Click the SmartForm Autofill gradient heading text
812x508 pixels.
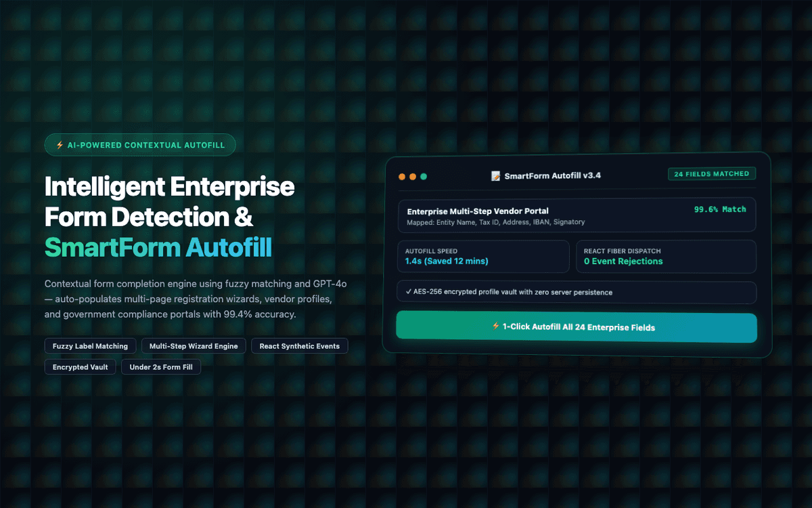pos(158,248)
